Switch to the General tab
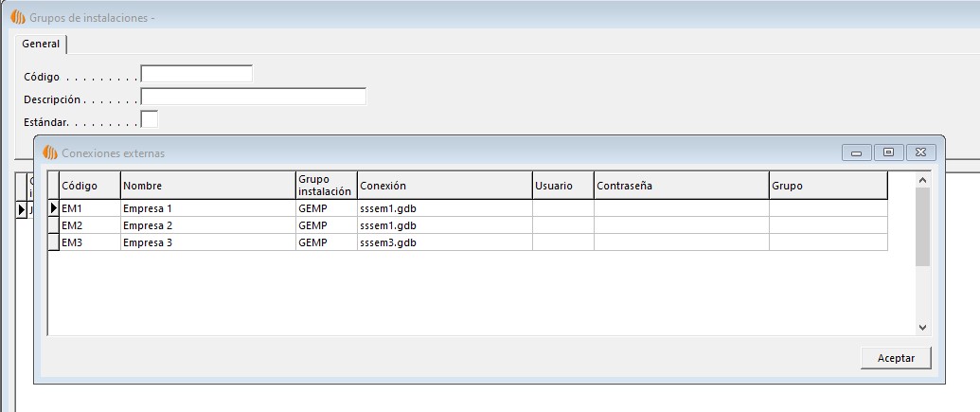 click(41, 45)
